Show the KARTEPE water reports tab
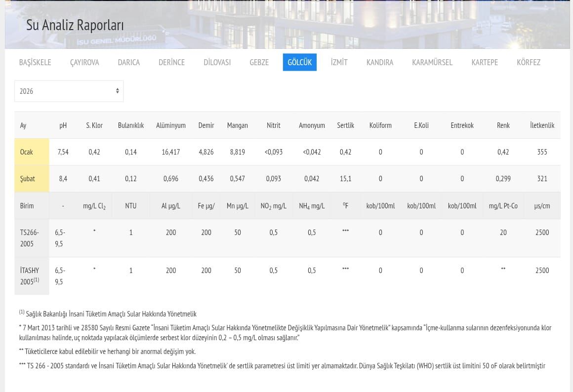This screenshot has width=573, height=392. 484,62
